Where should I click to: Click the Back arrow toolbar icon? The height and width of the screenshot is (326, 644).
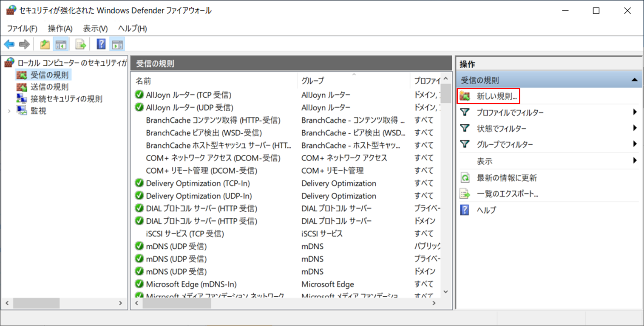click(9, 44)
